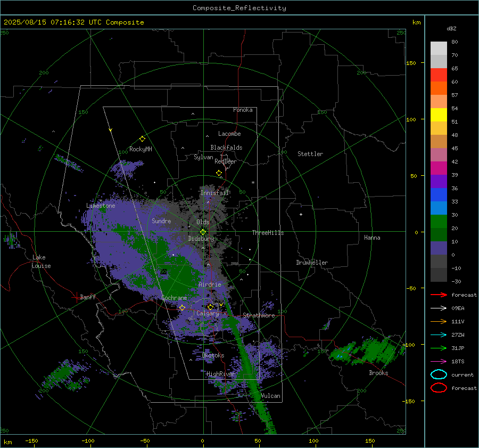The height and width of the screenshot is (448, 479).
Task: Click the yellow diamond marker below Cochrane
Action: [x=183, y=307]
